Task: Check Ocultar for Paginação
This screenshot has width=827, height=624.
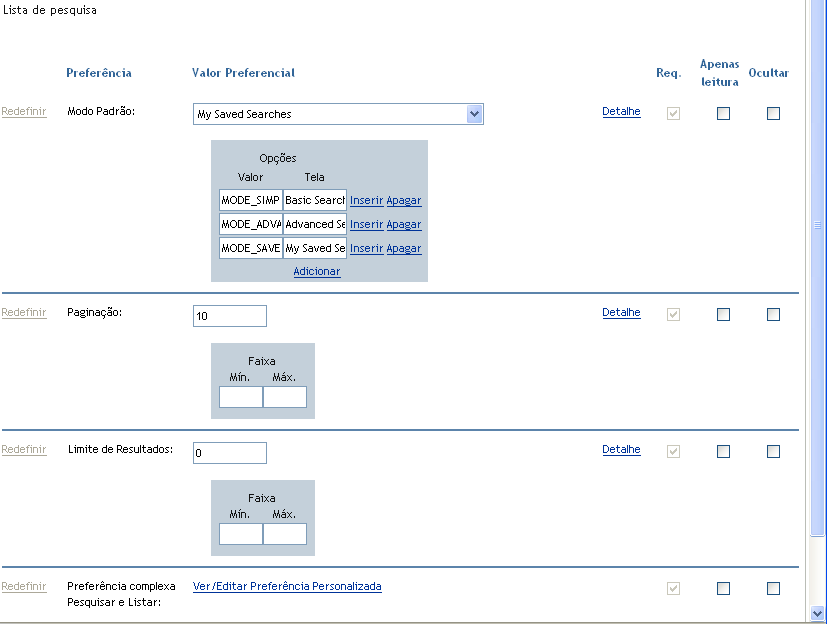Action: point(773,314)
